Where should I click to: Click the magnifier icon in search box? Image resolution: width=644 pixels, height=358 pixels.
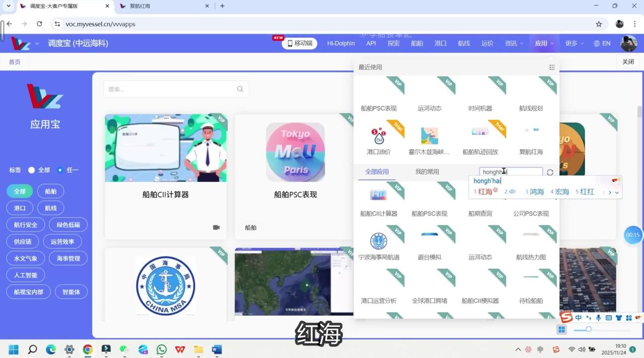240,89
